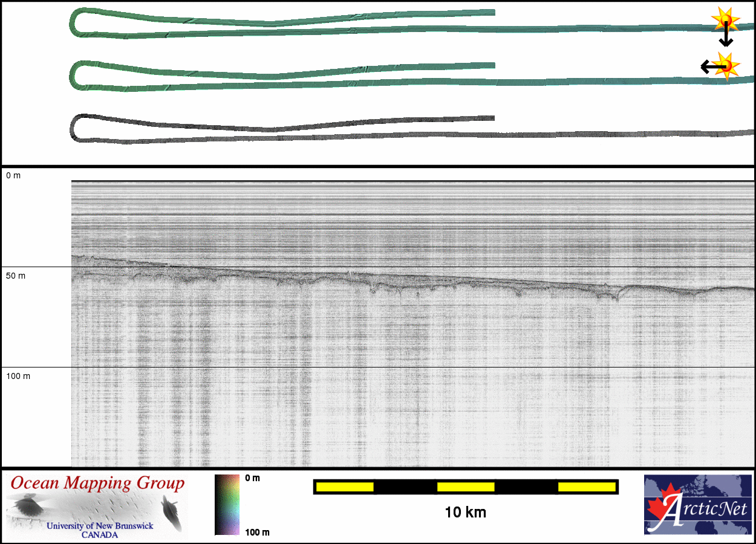Click the 100 m profile depth axis label
The height and width of the screenshot is (544, 756).
point(19,376)
